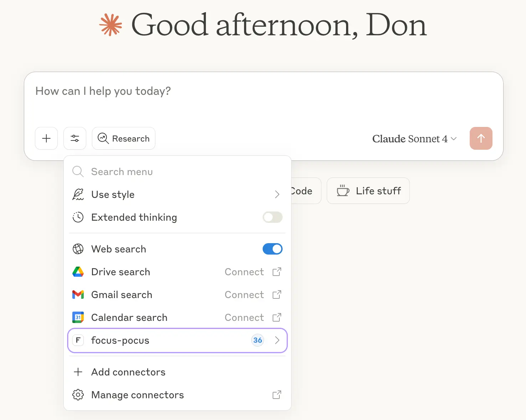
Task: Click the Research button
Action: point(124,138)
